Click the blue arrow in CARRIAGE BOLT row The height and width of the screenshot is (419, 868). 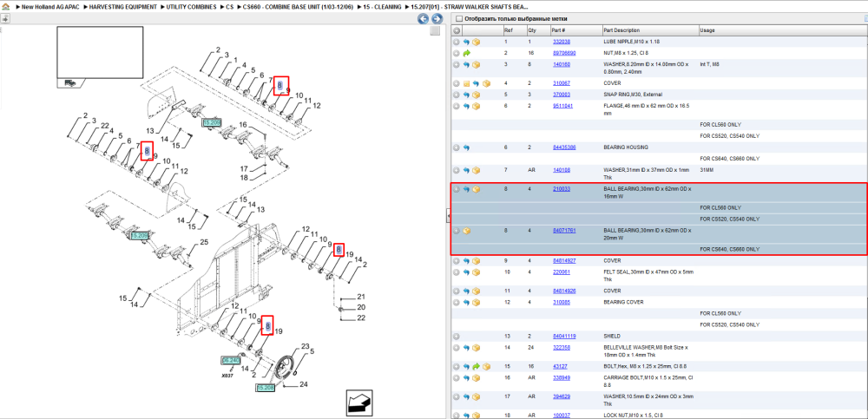[466, 378]
